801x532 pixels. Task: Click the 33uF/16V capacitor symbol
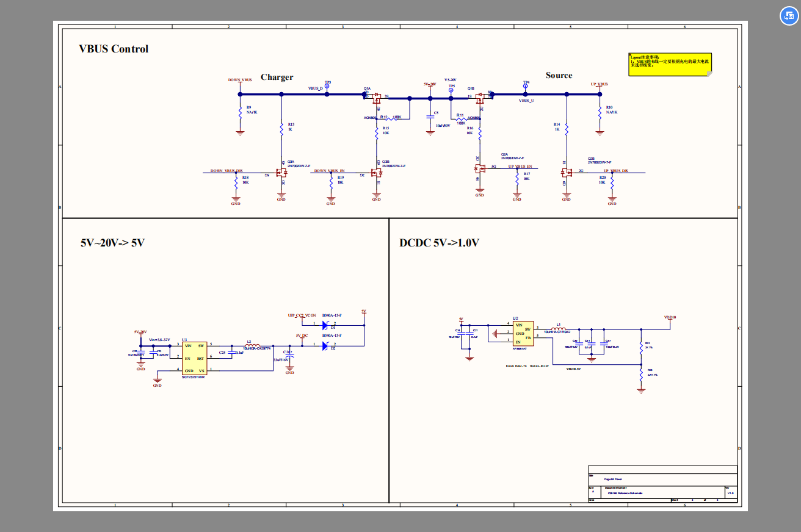click(289, 356)
